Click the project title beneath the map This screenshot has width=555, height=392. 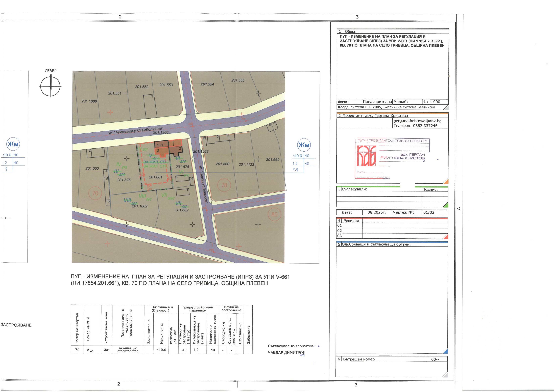click(180, 280)
